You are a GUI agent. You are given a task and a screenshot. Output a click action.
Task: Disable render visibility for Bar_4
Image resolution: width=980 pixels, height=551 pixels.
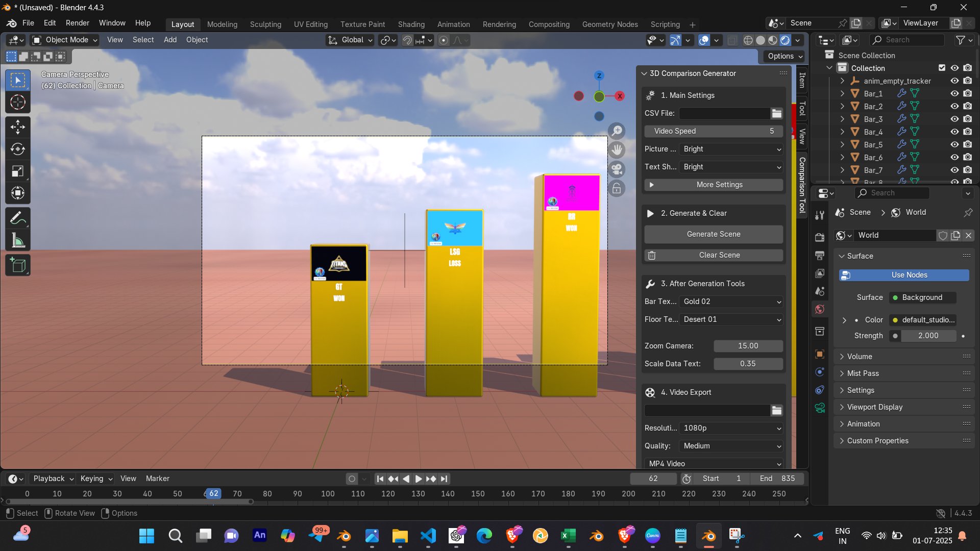(x=966, y=132)
